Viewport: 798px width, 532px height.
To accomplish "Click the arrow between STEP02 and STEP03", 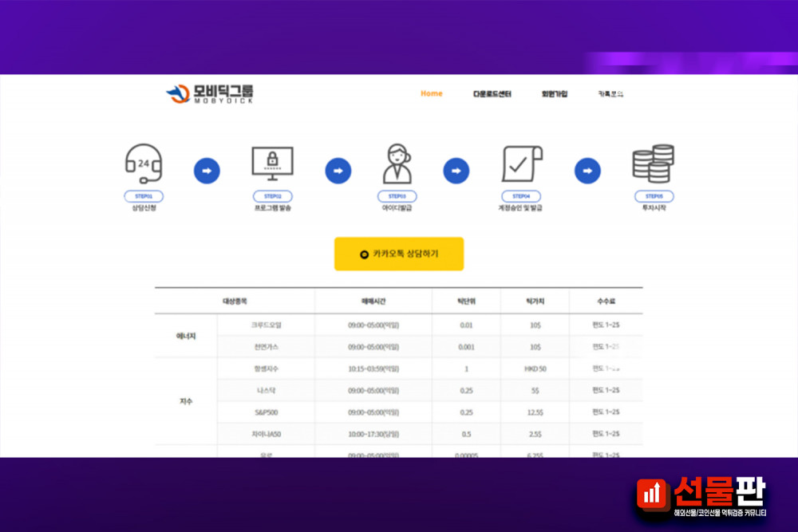I will (x=338, y=171).
